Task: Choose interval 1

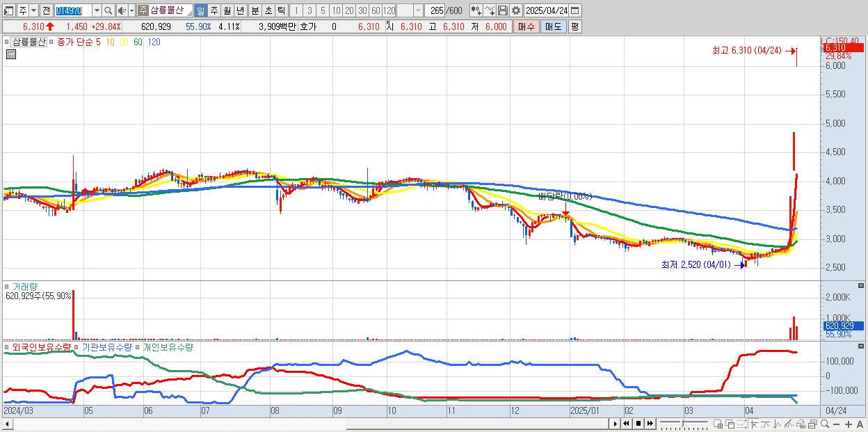Action: coord(296,10)
